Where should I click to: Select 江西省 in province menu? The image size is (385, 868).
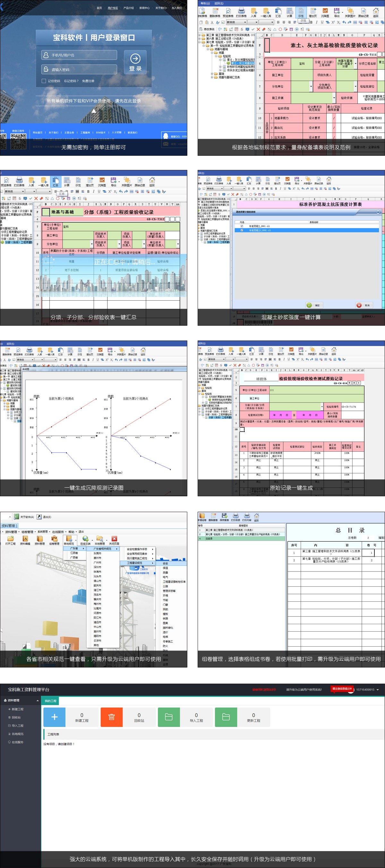[74, 553]
